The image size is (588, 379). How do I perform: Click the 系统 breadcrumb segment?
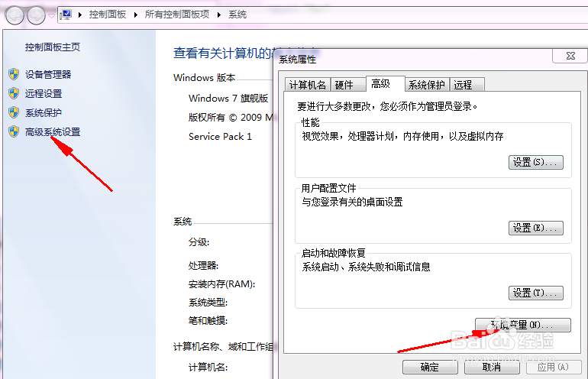(x=237, y=15)
